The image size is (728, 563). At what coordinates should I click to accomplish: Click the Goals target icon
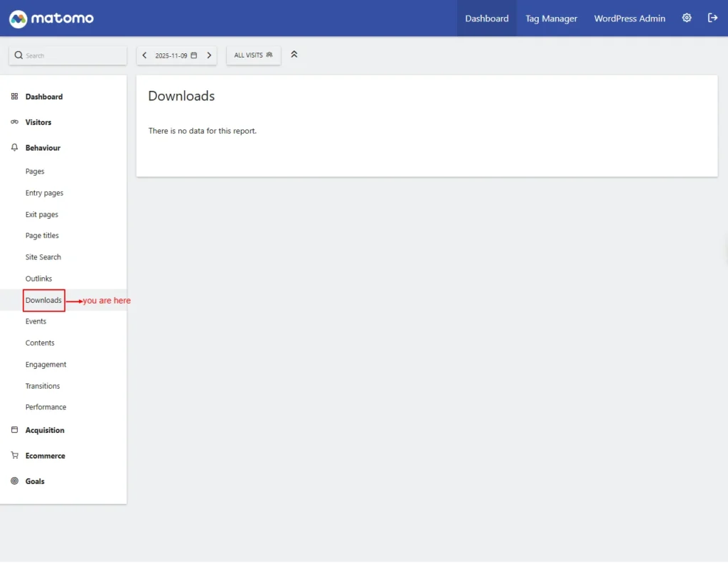point(14,481)
